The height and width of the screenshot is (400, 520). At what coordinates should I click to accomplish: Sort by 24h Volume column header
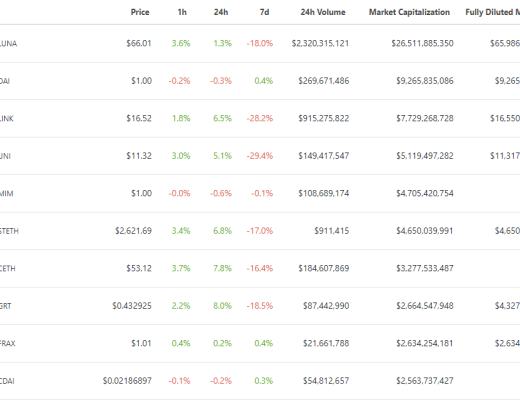click(323, 12)
